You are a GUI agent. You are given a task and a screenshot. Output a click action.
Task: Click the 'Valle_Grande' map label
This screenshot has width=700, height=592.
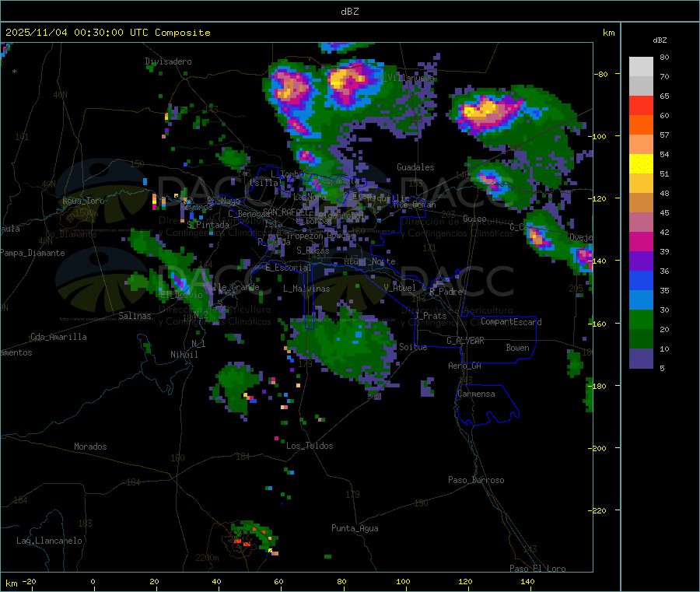coord(231,287)
